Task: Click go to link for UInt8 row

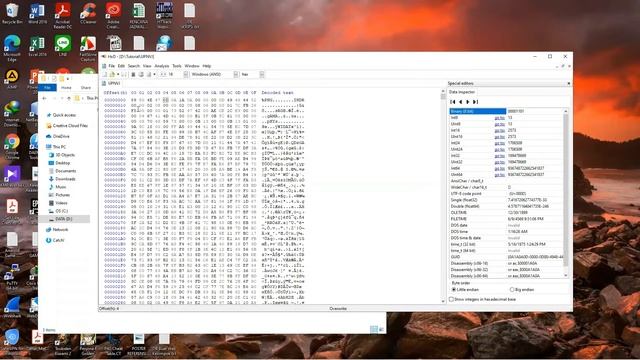Action: tap(500, 124)
